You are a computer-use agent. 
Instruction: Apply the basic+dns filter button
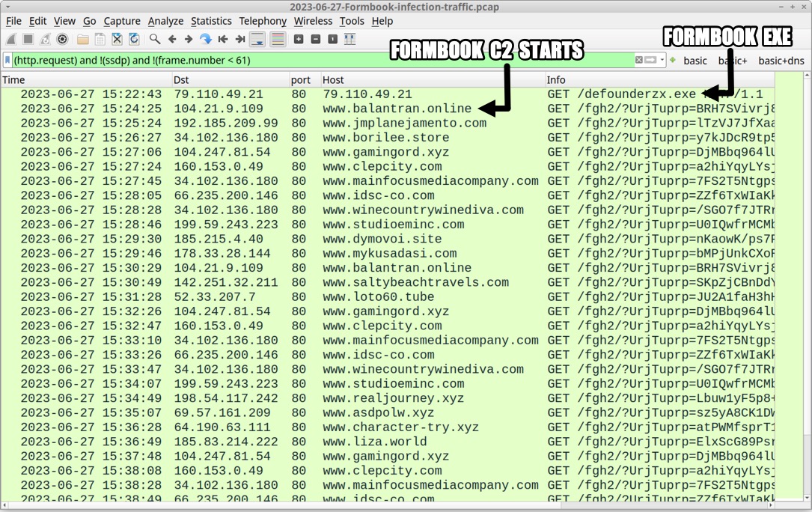[781, 61]
